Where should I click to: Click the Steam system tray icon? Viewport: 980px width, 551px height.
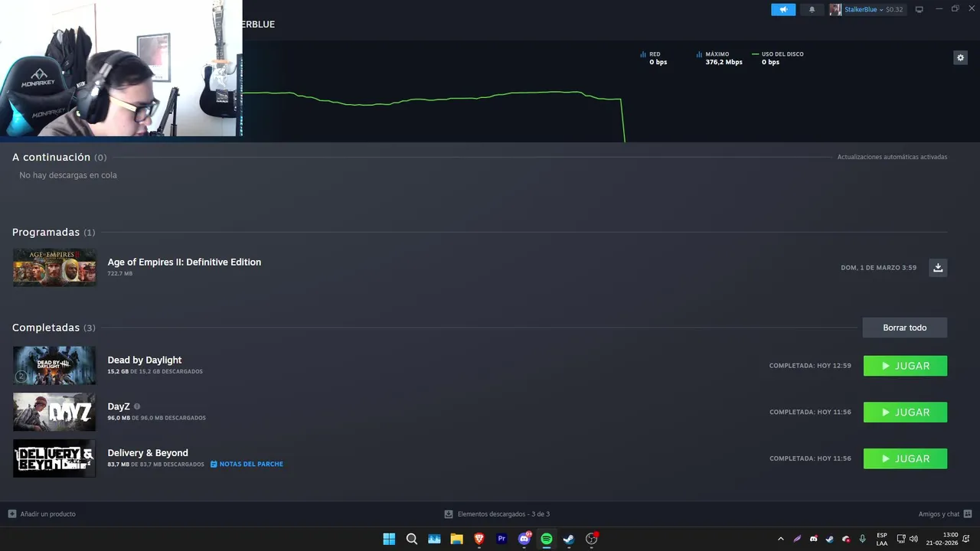pyautogui.click(x=829, y=539)
